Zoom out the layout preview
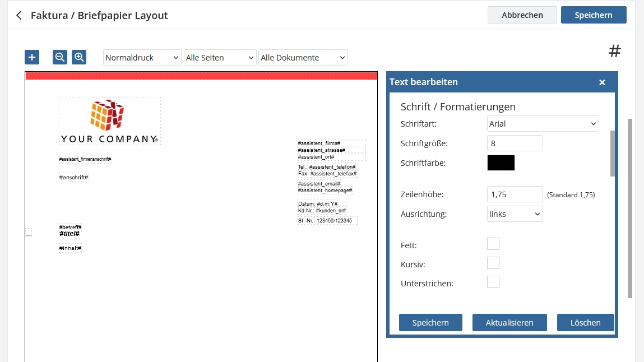The height and width of the screenshot is (362, 644). (59, 57)
